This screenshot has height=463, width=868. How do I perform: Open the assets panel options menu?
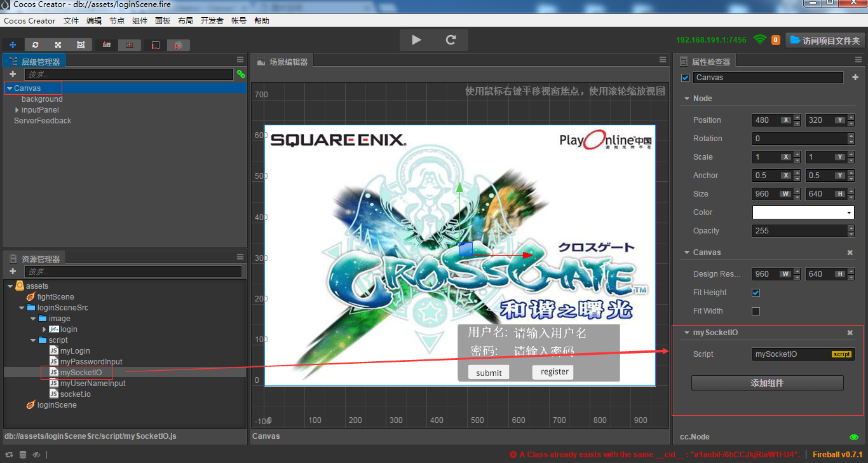point(240,257)
